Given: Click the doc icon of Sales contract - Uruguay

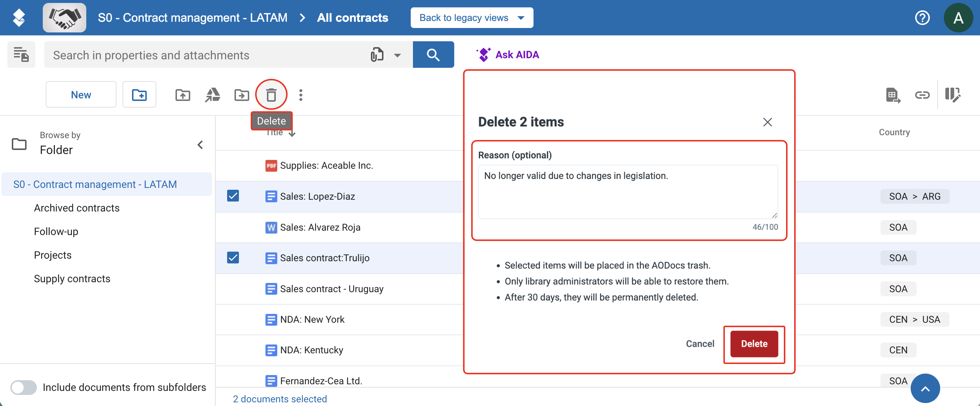Looking at the screenshot, I should [271, 289].
